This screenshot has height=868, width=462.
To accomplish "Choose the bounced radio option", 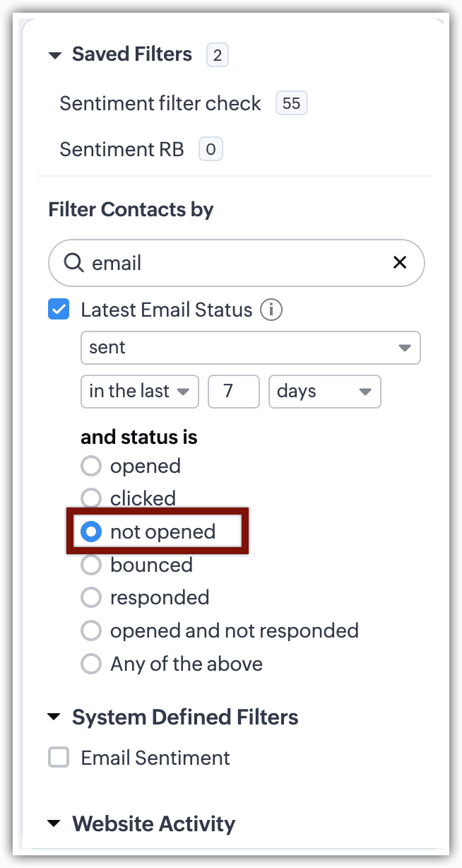I will click(91, 565).
